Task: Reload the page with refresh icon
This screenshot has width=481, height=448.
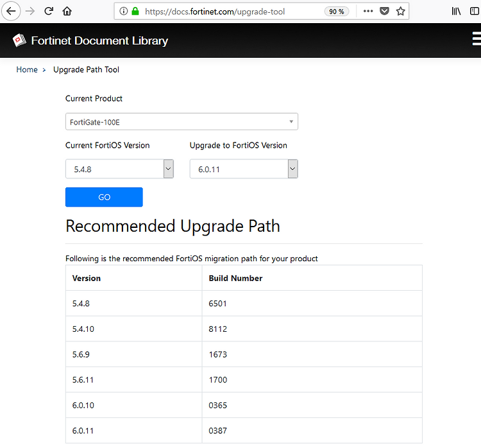Action: pyautogui.click(x=49, y=12)
